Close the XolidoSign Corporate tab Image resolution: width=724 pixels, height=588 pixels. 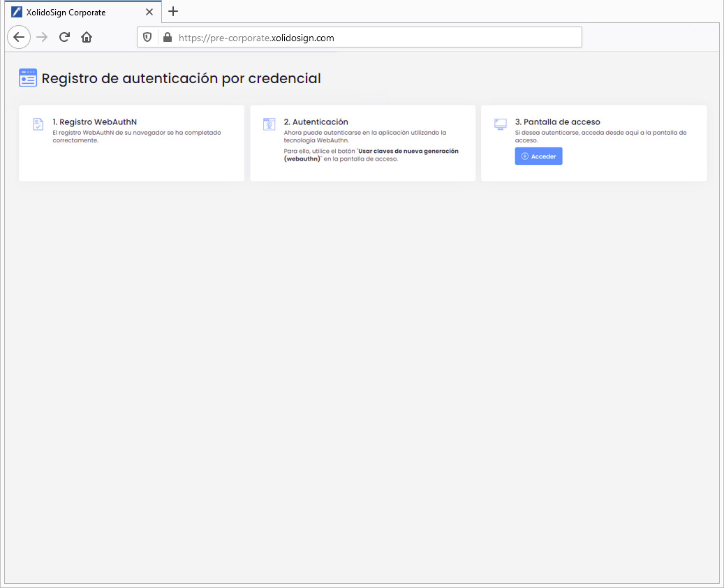tap(149, 12)
